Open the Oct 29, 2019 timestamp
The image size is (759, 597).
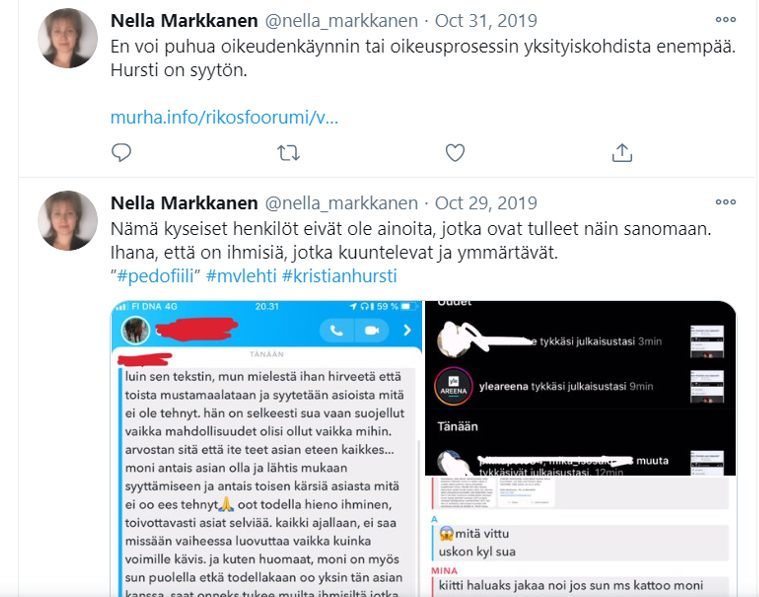point(486,203)
